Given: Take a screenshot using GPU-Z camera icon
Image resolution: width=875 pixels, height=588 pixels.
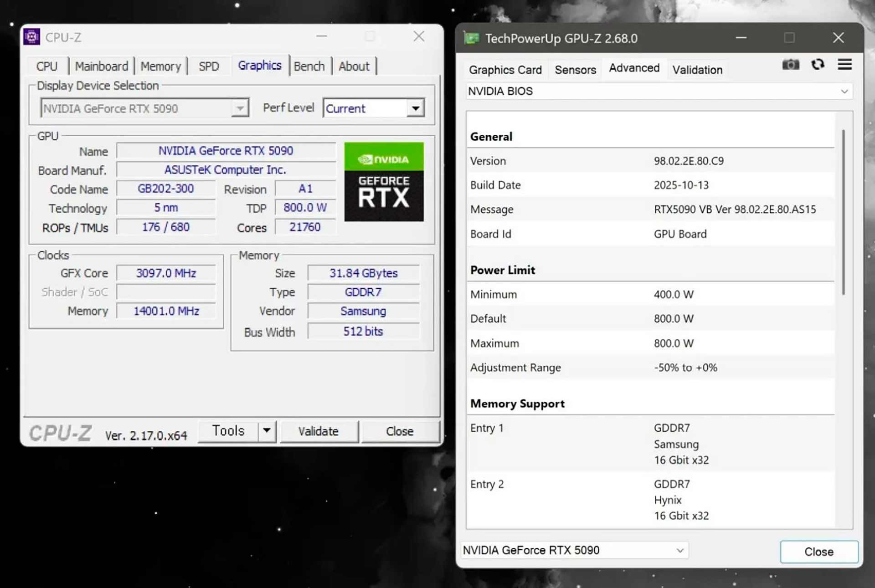Looking at the screenshot, I should (x=791, y=65).
